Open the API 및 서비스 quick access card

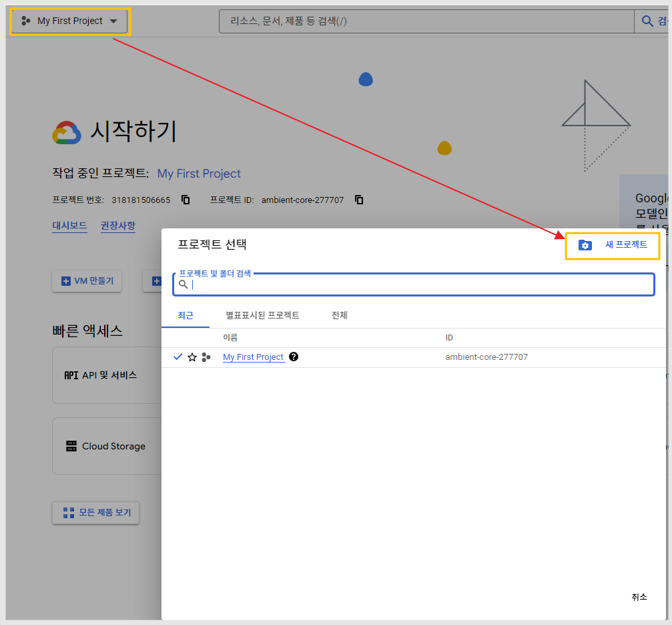tap(107, 375)
